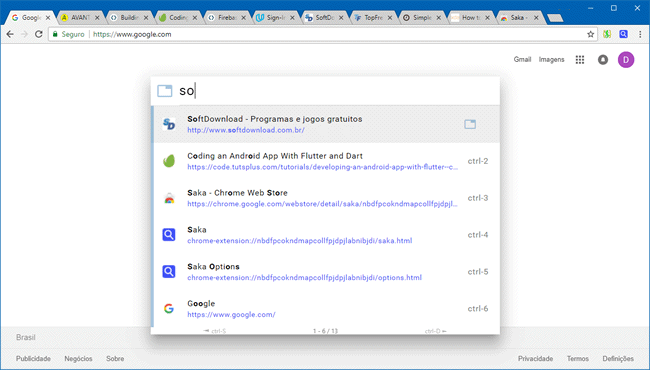Open Definições footer link

pos(618,358)
